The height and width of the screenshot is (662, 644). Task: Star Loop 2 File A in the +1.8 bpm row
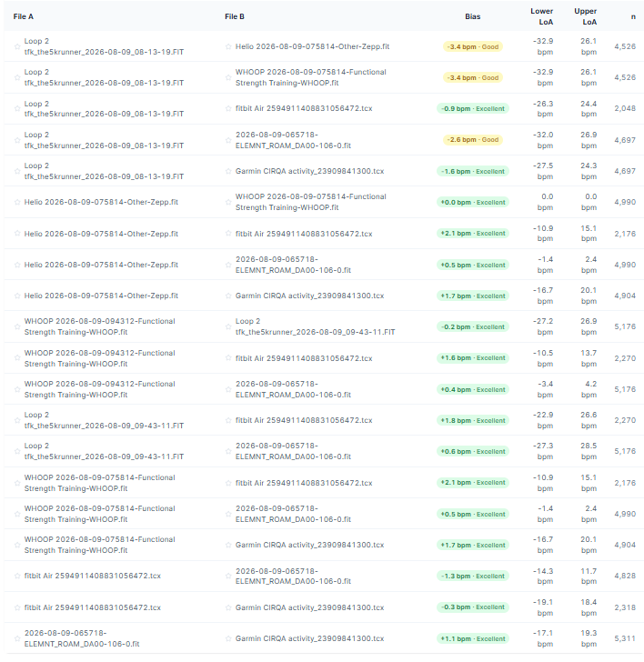[x=17, y=420]
